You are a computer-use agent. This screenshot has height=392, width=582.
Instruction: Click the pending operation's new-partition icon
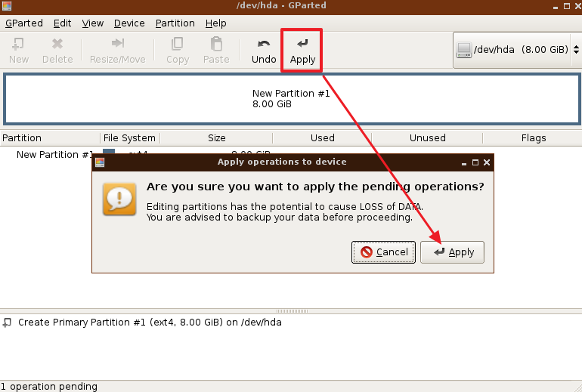coord(7,323)
